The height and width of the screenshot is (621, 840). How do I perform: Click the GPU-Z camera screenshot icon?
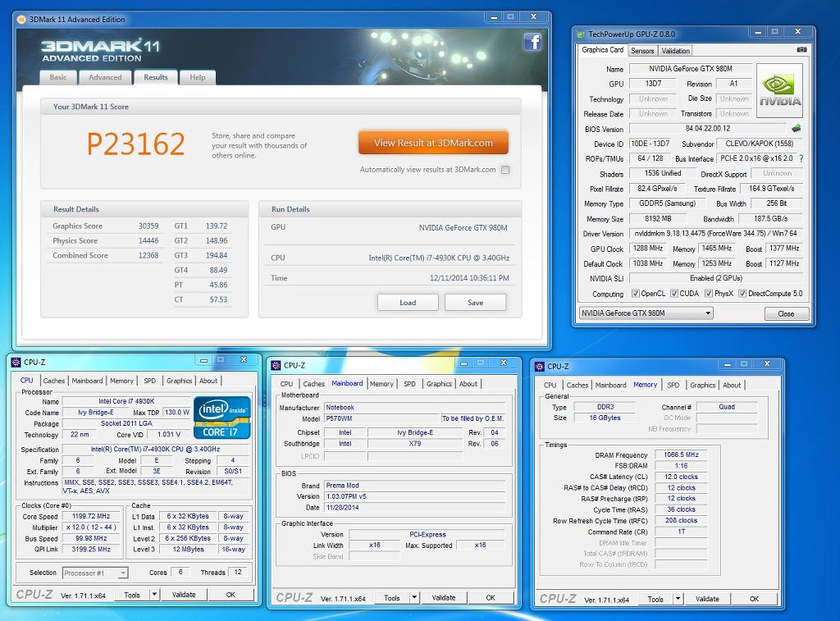pos(801,50)
